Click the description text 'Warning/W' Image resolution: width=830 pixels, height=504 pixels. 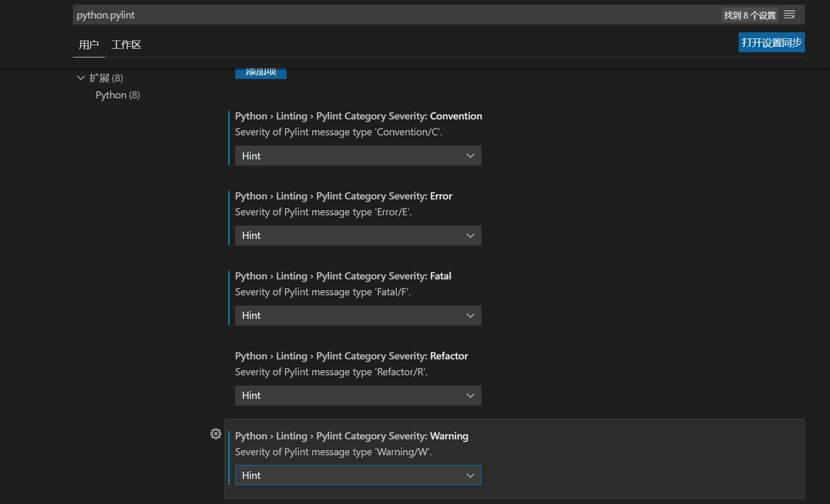coord(403,452)
